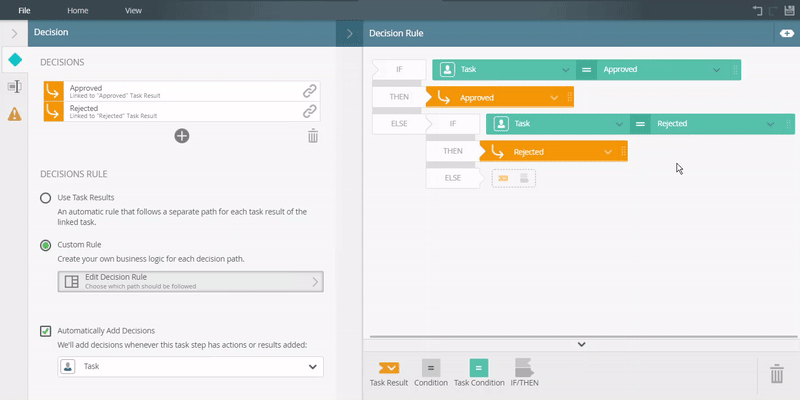Uncheck Automatically Add Decisions checkbox
800x400 pixels.
click(x=46, y=331)
